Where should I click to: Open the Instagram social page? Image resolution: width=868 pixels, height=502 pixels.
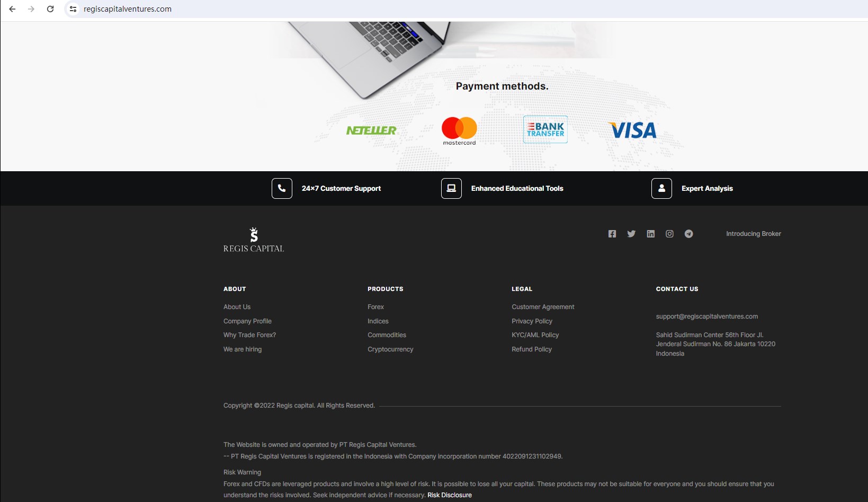(x=669, y=234)
